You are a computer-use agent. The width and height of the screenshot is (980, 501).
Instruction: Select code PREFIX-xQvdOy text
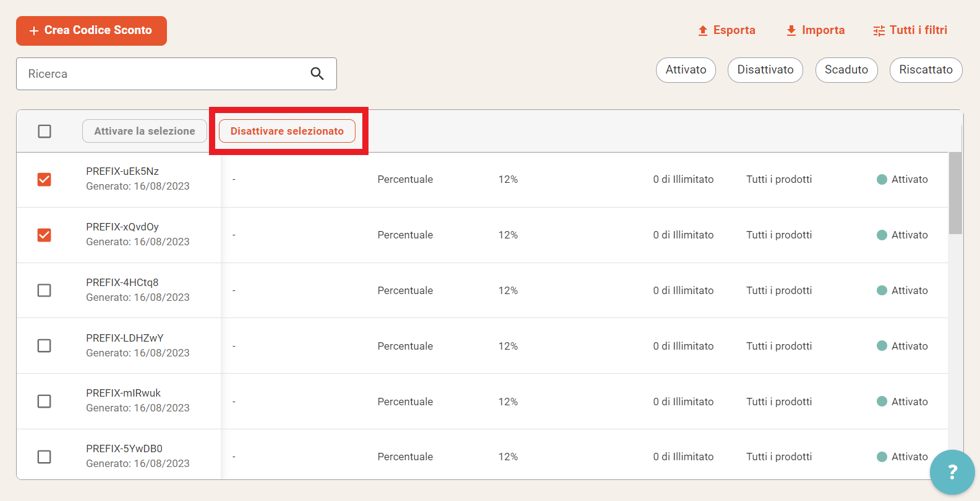(122, 227)
